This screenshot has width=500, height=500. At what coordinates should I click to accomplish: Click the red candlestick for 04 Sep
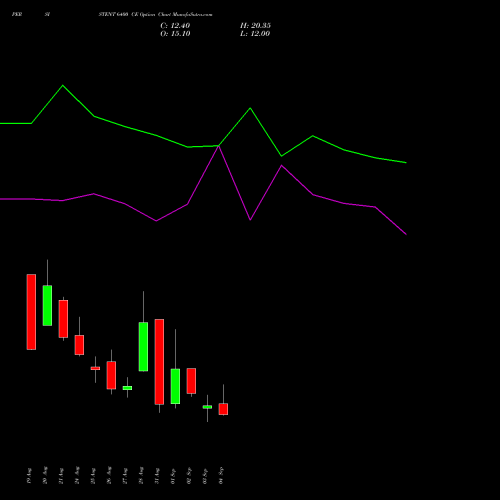[x=223, y=409]
